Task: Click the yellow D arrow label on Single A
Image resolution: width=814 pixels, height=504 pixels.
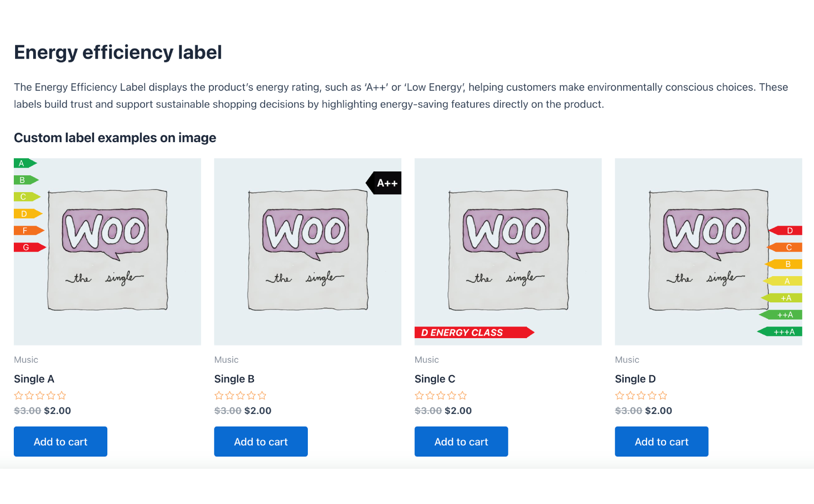Action: (28, 214)
